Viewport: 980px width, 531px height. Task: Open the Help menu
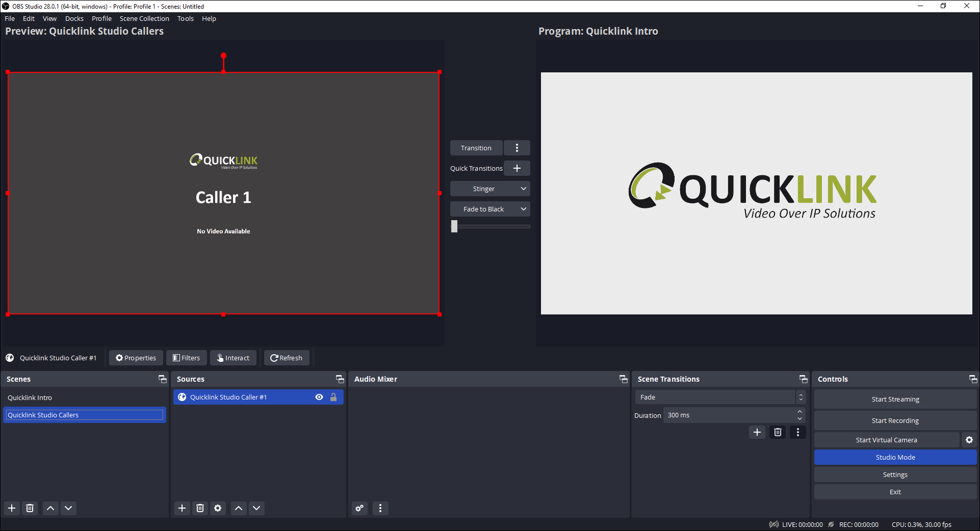tap(209, 18)
